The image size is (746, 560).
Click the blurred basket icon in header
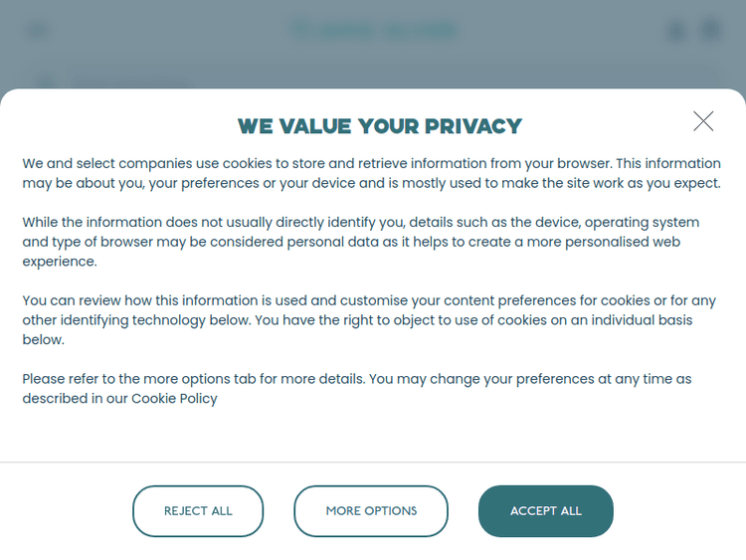pos(710,30)
